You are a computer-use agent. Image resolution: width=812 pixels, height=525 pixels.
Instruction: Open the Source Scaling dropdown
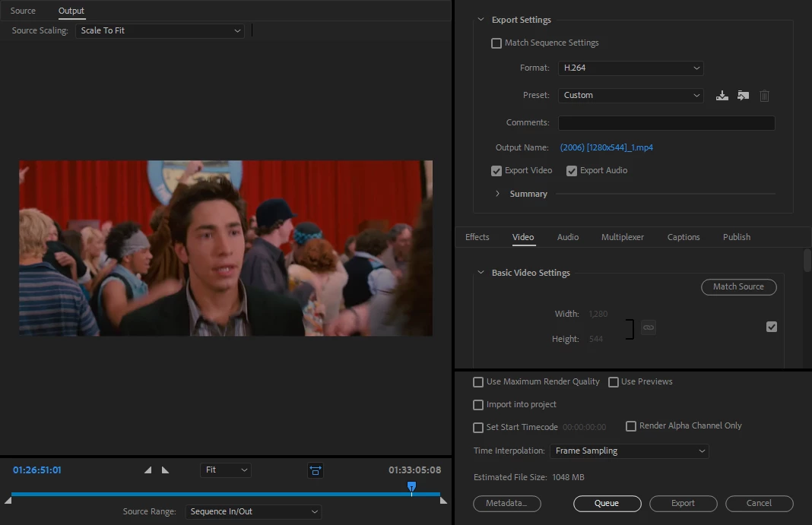(x=160, y=30)
